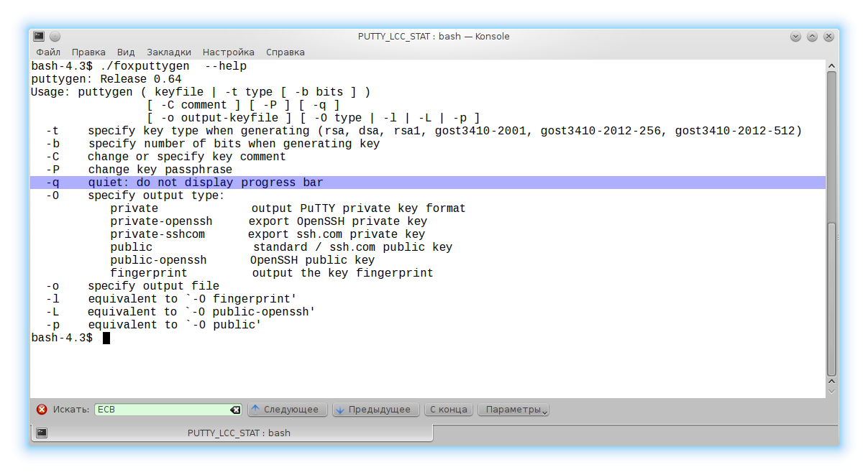
Task: Open the Файл menu
Action: click(x=48, y=52)
